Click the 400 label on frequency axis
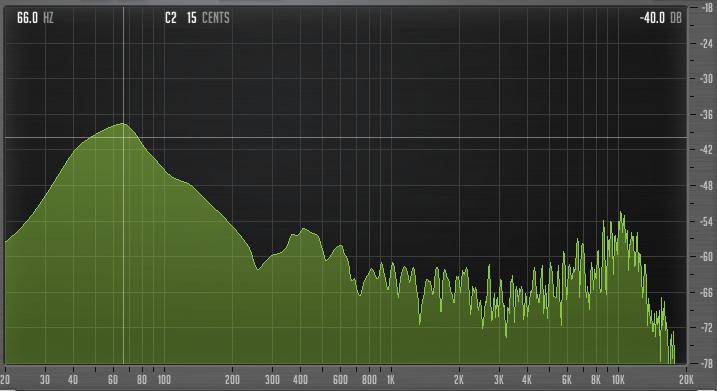The image size is (717, 391). click(x=300, y=380)
